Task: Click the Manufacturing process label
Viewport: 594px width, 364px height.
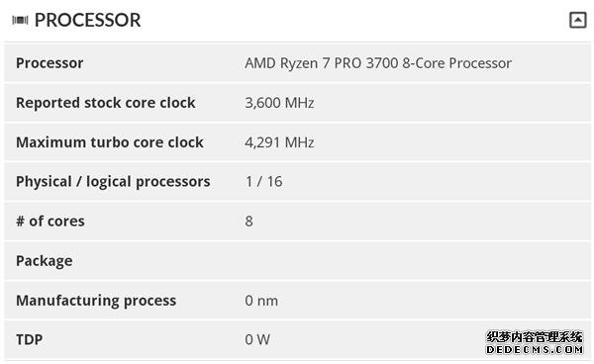Action: pyautogui.click(x=96, y=301)
